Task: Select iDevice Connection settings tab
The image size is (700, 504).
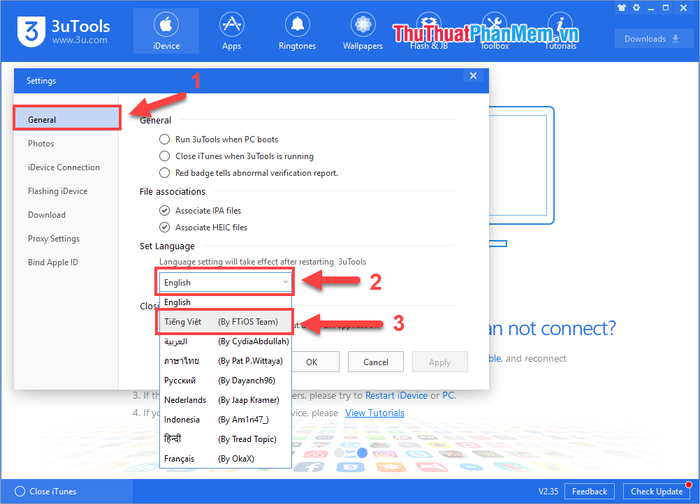Action: [x=67, y=167]
